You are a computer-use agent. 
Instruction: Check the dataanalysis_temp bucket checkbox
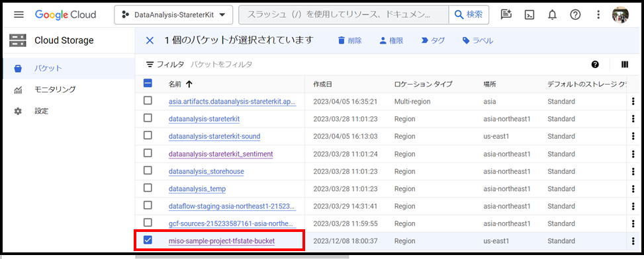click(x=148, y=188)
